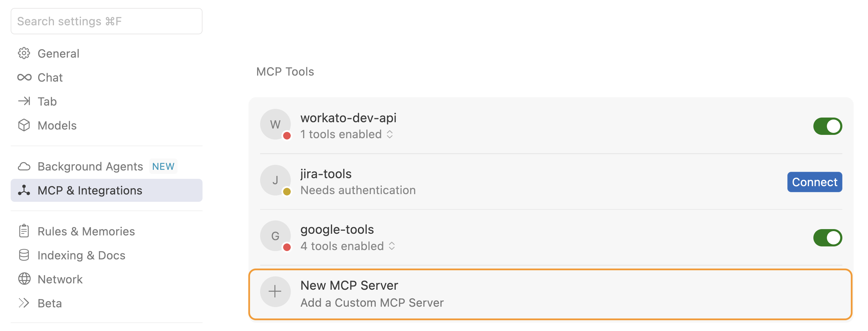Select the Chat infinity icon in sidebar
Image resolution: width=868 pixels, height=331 pixels.
24,77
